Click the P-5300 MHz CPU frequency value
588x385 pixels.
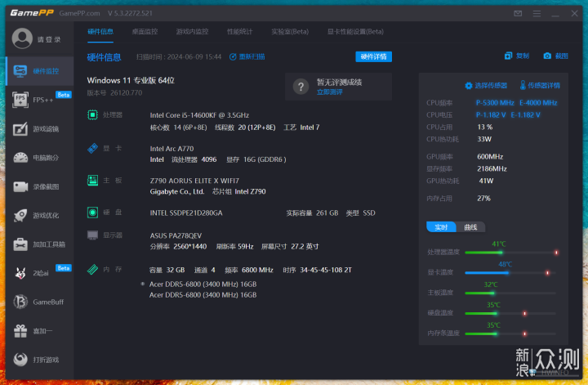[x=495, y=103]
